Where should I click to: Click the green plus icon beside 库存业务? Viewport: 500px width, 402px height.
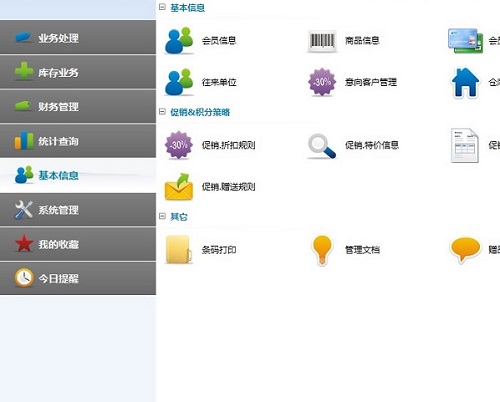click(x=24, y=71)
